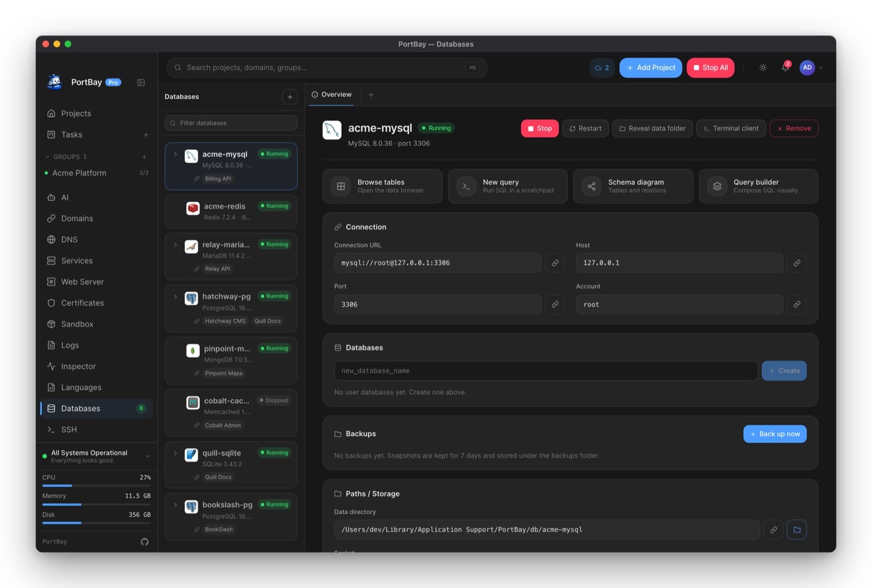Select relay-maria... database entry
872x588 pixels.
point(231,256)
